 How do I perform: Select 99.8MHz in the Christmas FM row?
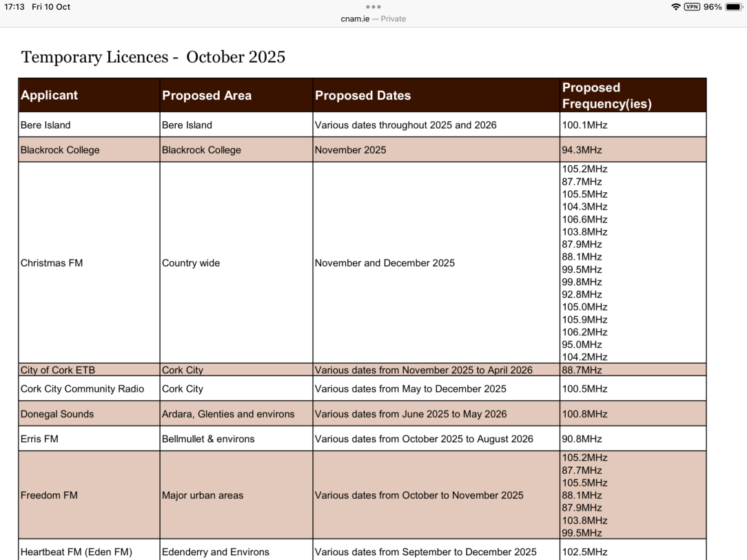point(582,282)
